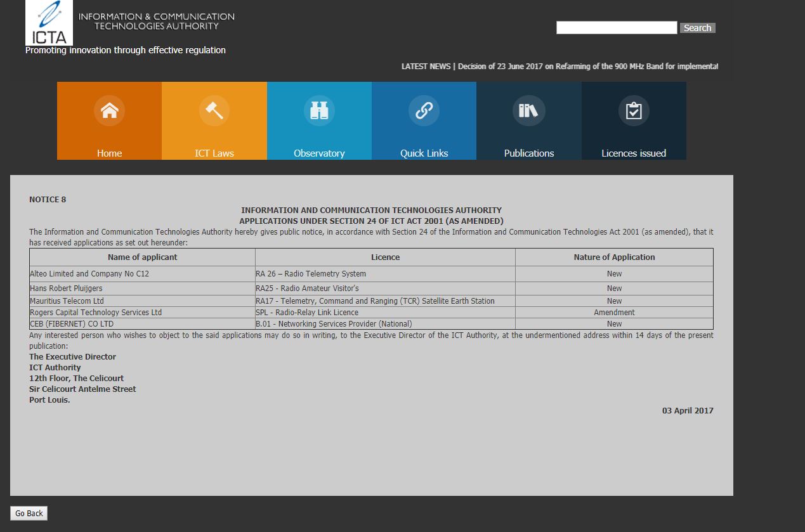Select the RA25 - Radio Amateur Visitor's cell
Viewport: 805px width, 532px height.
(385, 289)
